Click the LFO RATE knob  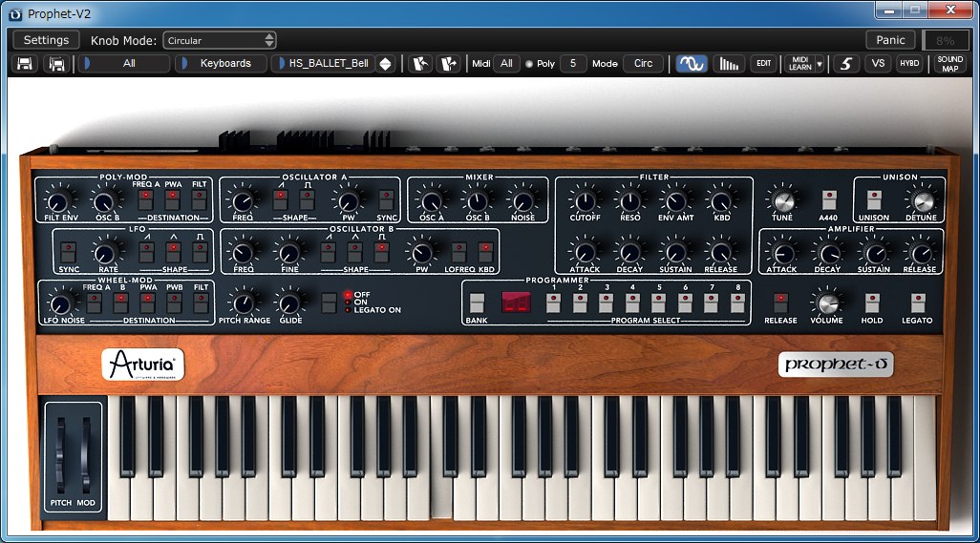(x=106, y=254)
